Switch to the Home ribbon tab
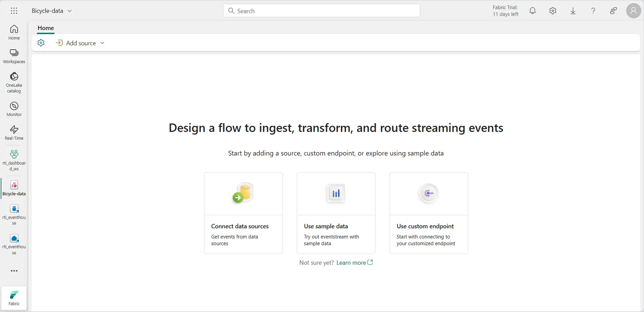Screen dimensions: 644x312 pyautogui.click(x=46, y=28)
